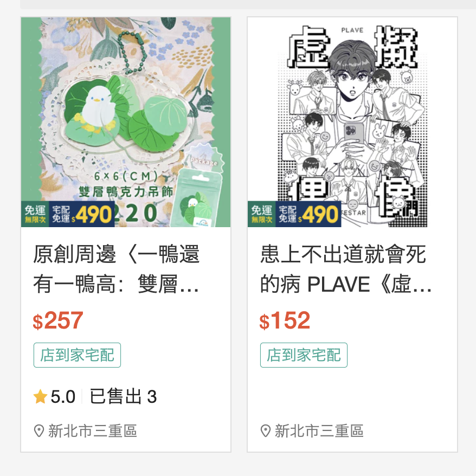Click 店到家宅配 tag on the duck charm card

[77, 355]
